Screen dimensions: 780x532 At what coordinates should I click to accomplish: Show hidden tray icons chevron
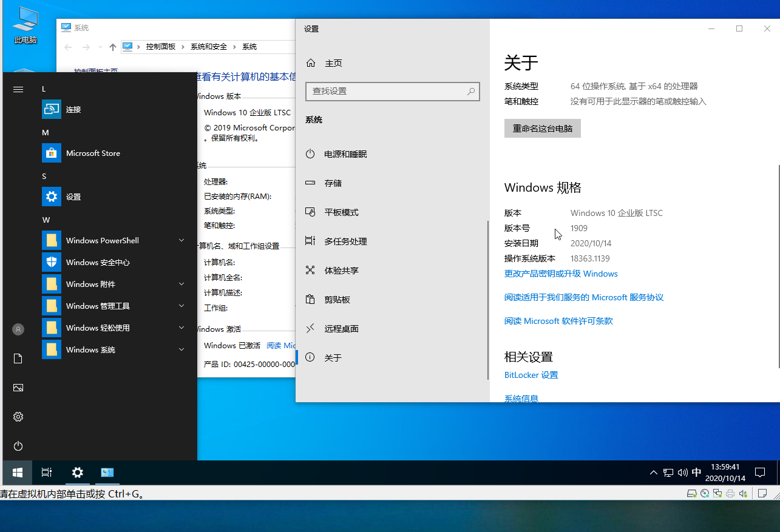click(654, 473)
